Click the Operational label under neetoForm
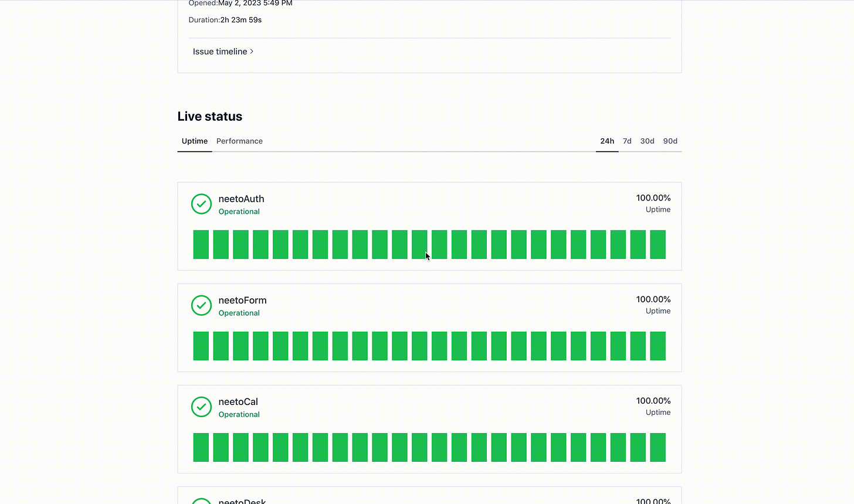 (x=239, y=313)
